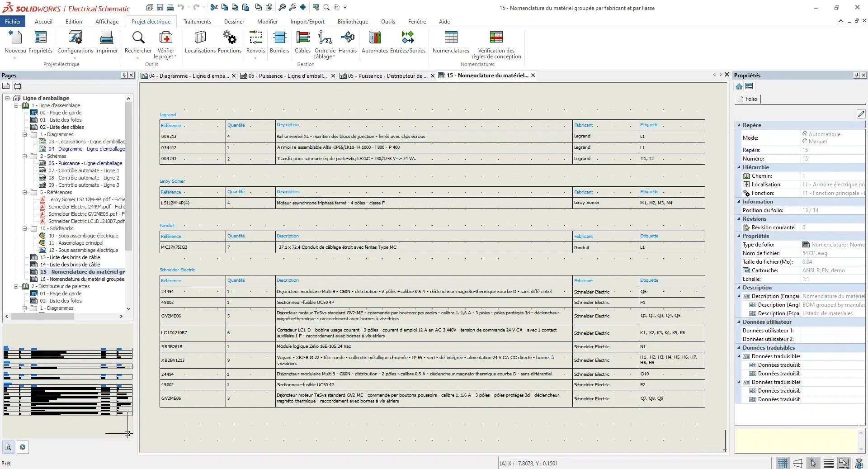Click the Ordre de câblage icon

coord(325,38)
